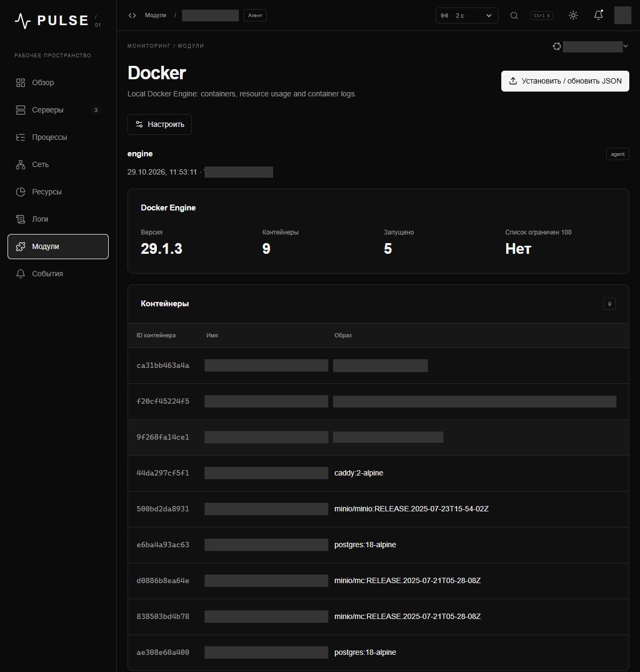Screen dimensions: 640x672
Task: Click the Ctrl K shortcut badge
Action: [542, 16]
